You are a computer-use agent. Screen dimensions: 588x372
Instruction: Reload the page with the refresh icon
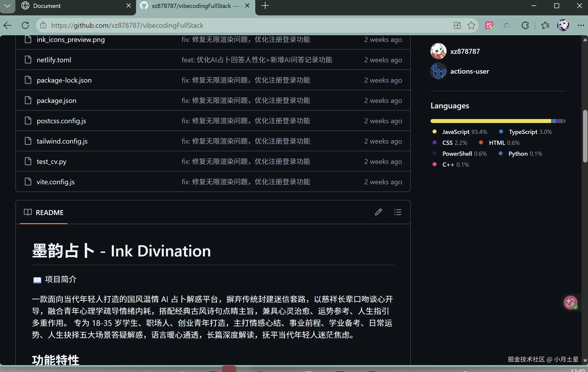[x=25, y=25]
